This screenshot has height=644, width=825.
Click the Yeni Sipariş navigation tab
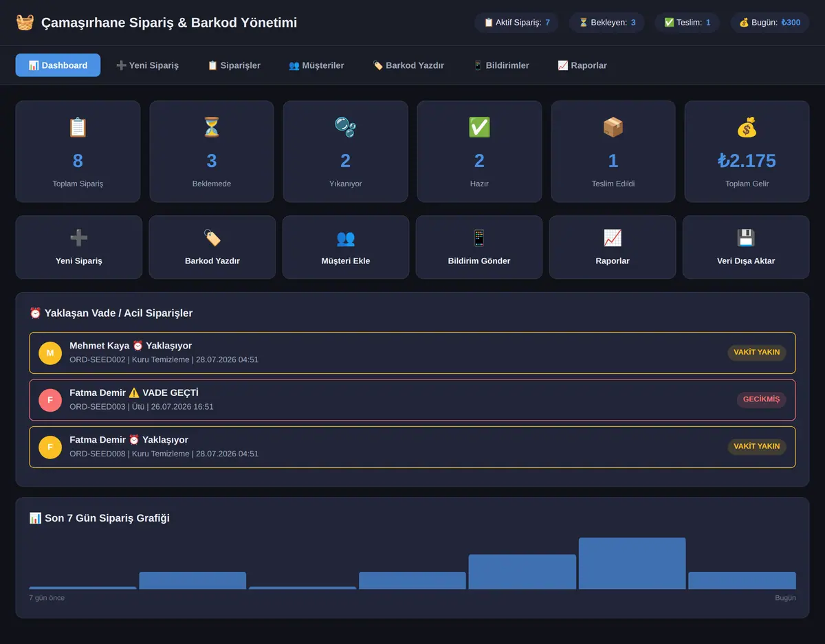coord(147,65)
